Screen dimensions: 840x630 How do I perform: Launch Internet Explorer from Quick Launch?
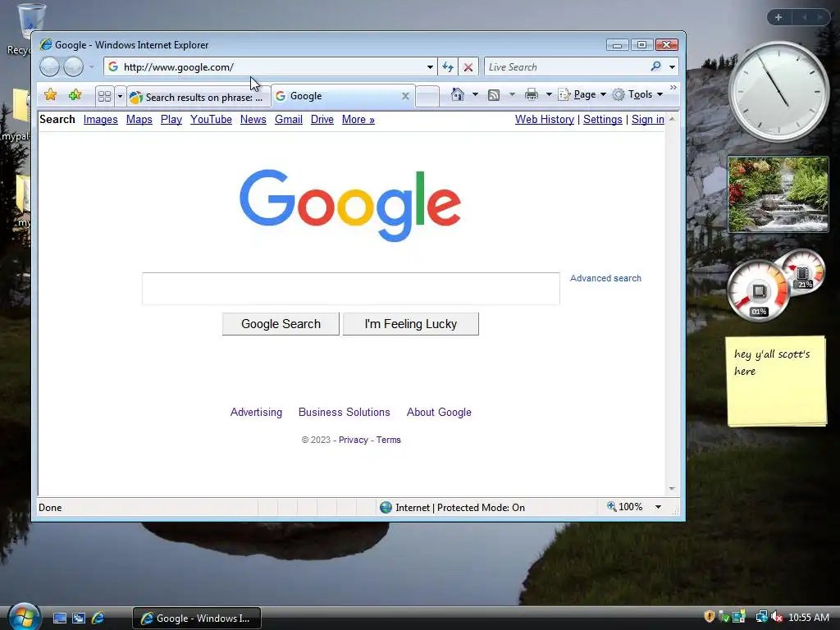[x=98, y=619]
